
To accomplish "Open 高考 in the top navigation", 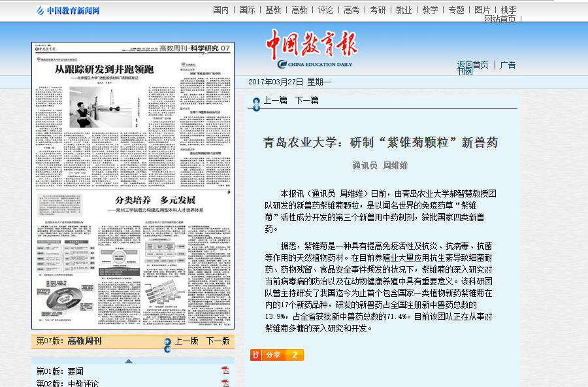I will pos(351,10).
